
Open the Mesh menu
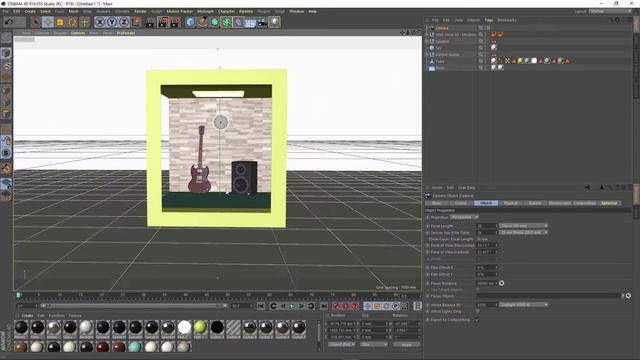coord(73,11)
